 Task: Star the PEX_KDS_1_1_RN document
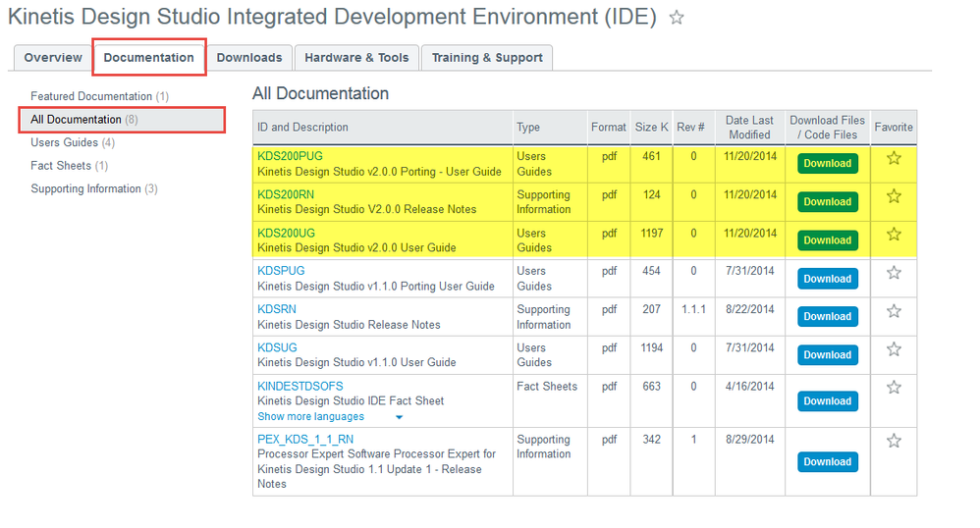click(x=894, y=441)
